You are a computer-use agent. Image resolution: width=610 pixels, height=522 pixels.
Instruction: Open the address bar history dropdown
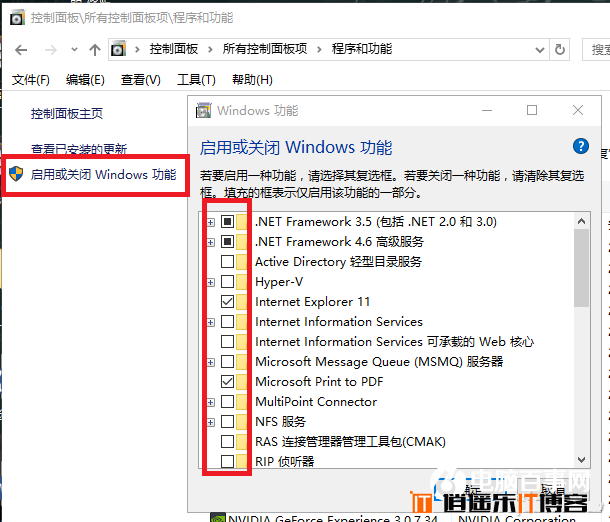coord(540,50)
